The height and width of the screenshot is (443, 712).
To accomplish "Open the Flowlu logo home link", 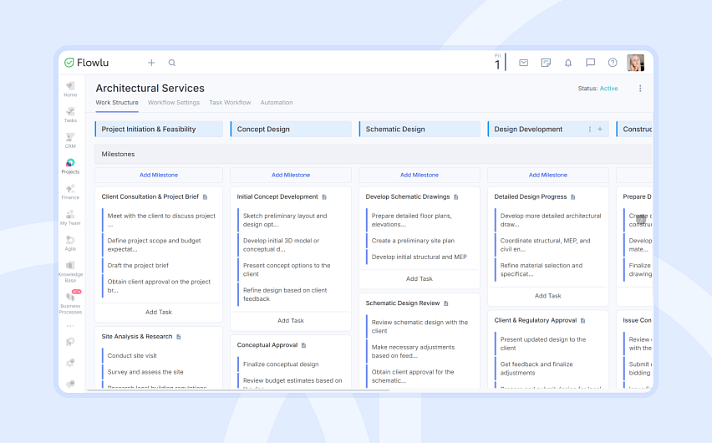I will coord(86,63).
